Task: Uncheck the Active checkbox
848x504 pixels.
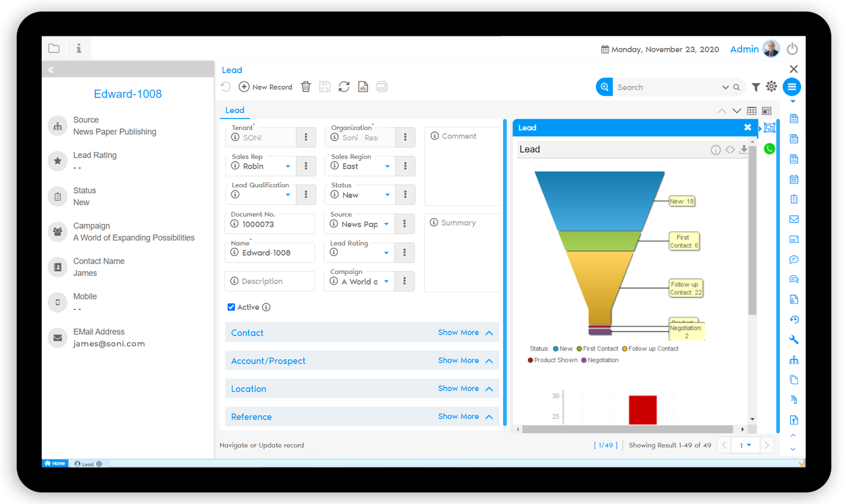Action: click(231, 307)
